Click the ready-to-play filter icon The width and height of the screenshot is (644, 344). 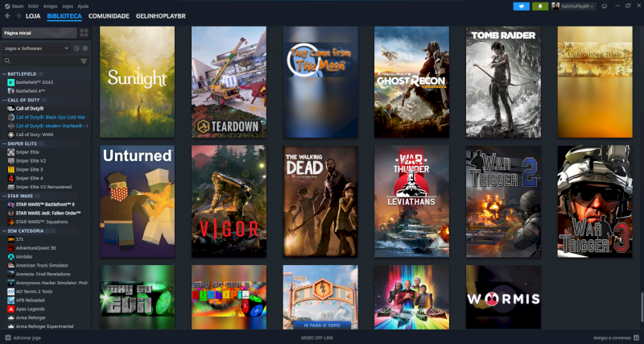tap(85, 48)
